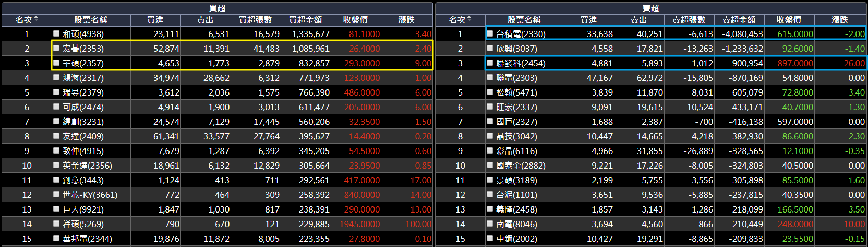Click the 賣出 header in 買超 panel
Viewport: 868px width, 247px height.
click(206, 20)
